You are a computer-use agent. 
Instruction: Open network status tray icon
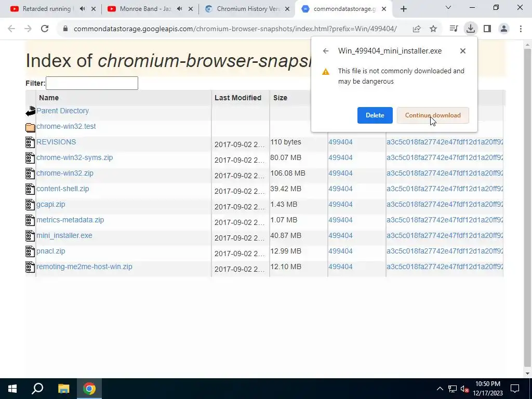[x=453, y=389]
